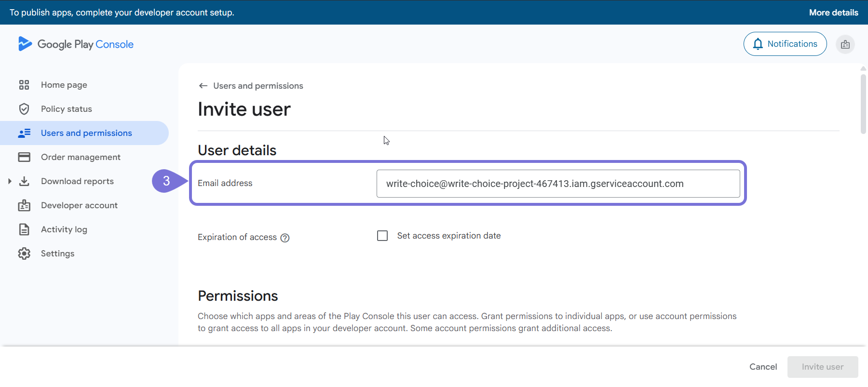Open Users and permissions sidebar item

(x=86, y=133)
